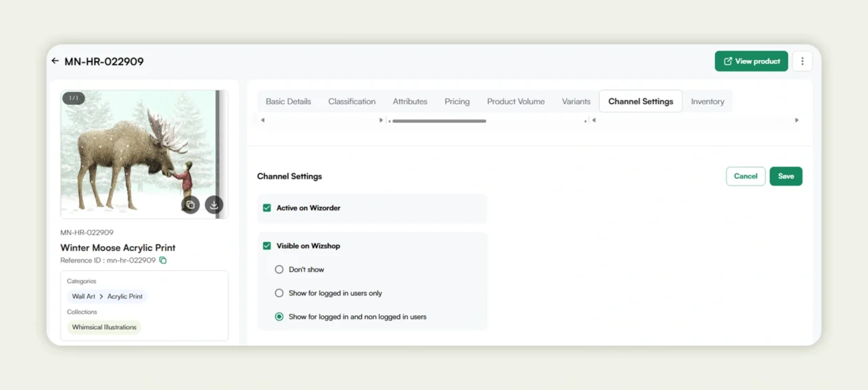Select the Don't show option
Image resolution: width=868 pixels, height=390 pixels.
279,269
